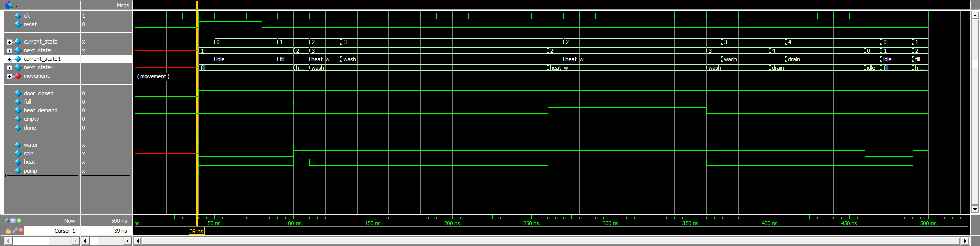980x246 pixels.
Task: Expand the movement group
Action: click(x=9, y=76)
